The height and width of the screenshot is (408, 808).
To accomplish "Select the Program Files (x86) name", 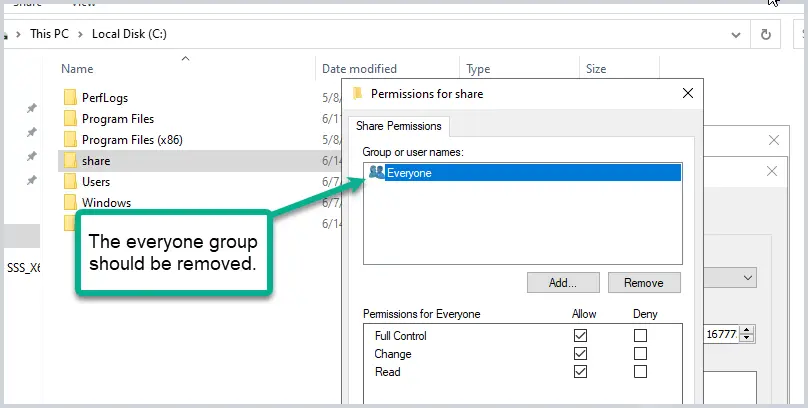I will (132, 140).
